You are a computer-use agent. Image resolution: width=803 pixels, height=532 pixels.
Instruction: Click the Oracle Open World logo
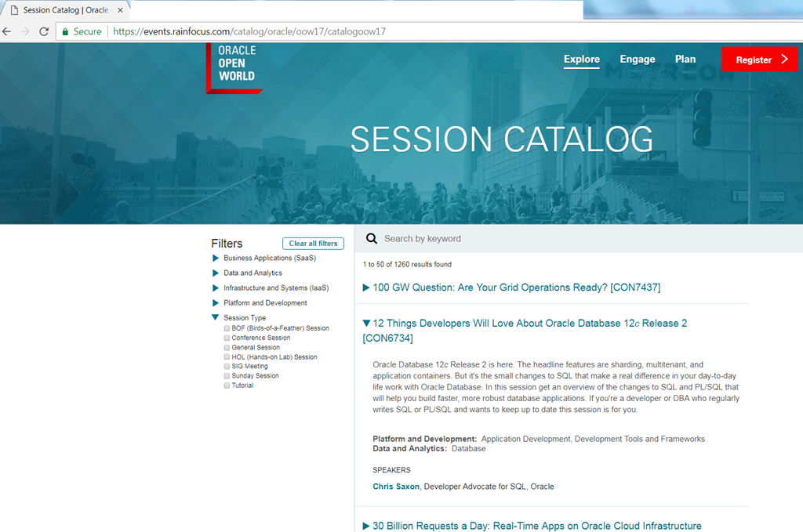pyautogui.click(x=234, y=68)
